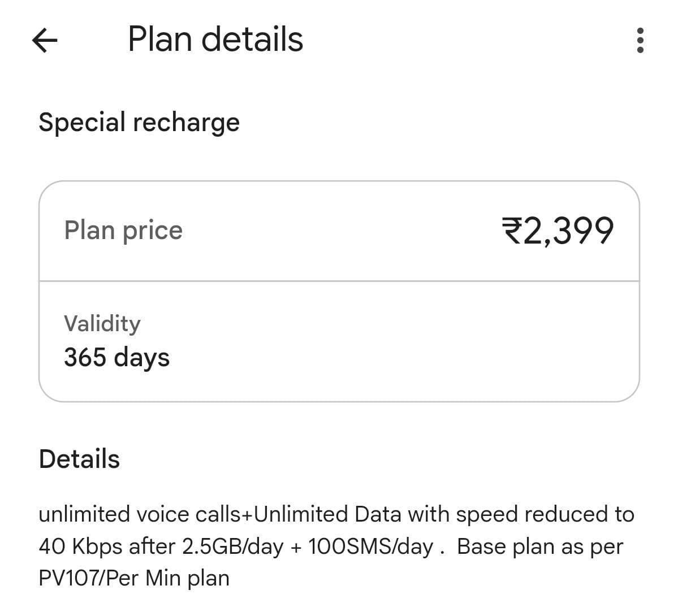The width and height of the screenshot is (678, 616).
Task: Select the Validity label
Action: 102,324
